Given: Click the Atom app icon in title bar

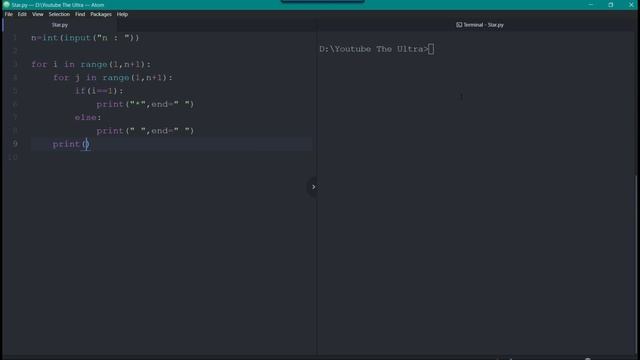Looking at the screenshot, I should click(6, 5).
